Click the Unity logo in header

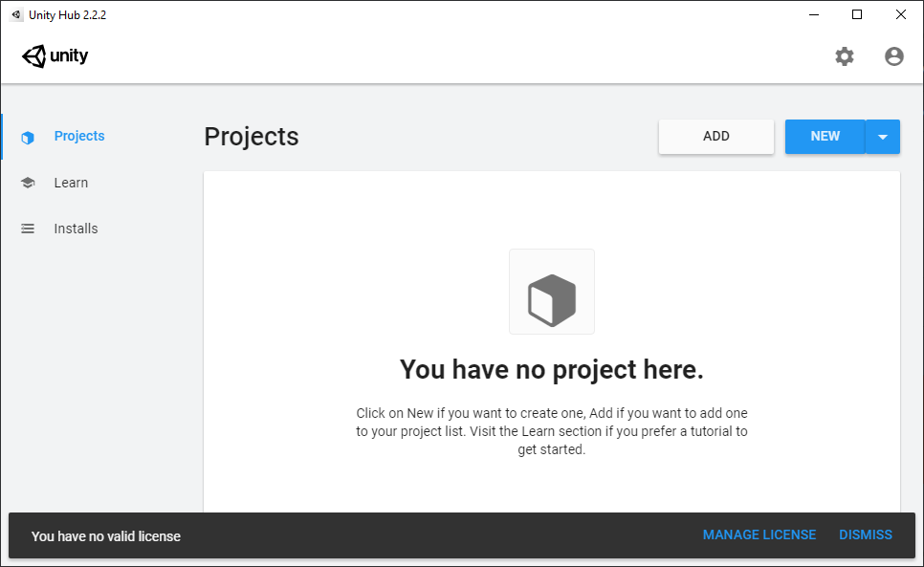pyautogui.click(x=55, y=55)
